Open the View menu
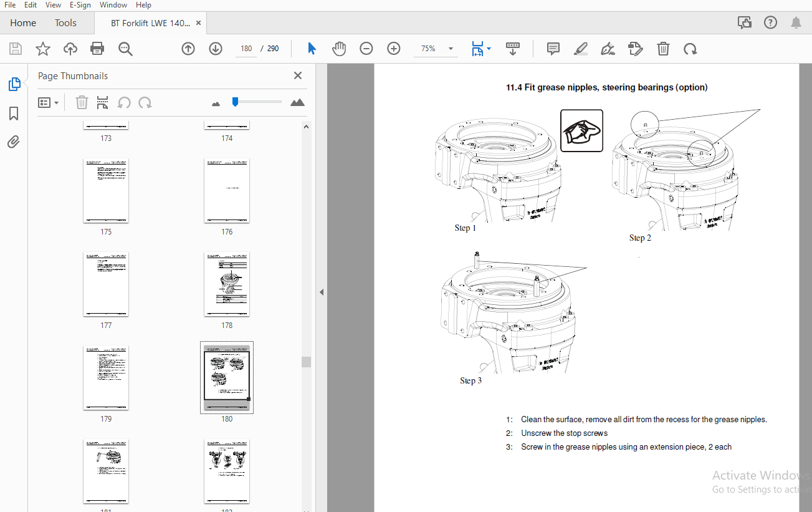Screen dimensions: 812x512 click(54, 5)
